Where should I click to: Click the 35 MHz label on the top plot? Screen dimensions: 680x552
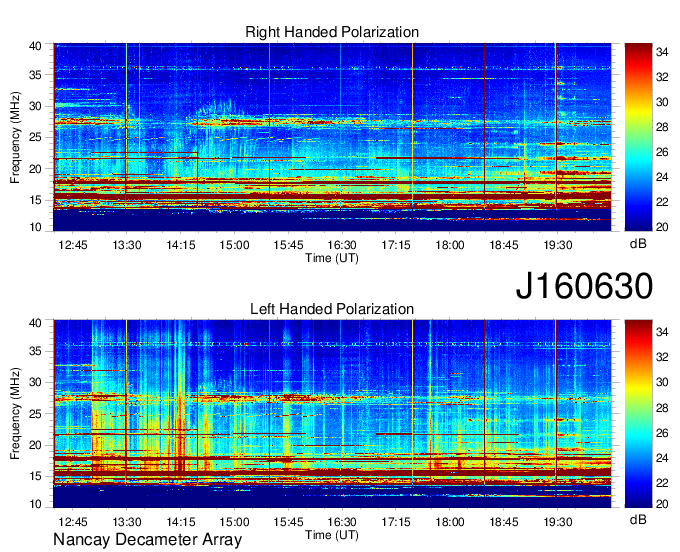click(36, 75)
